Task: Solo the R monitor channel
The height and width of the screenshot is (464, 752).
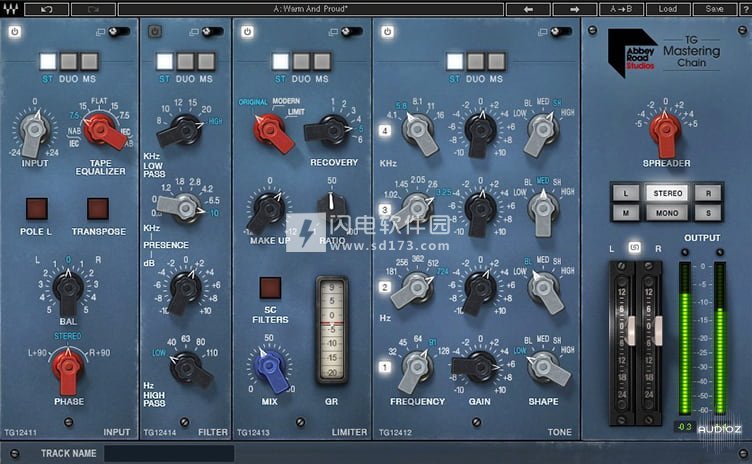Action: click(708, 193)
